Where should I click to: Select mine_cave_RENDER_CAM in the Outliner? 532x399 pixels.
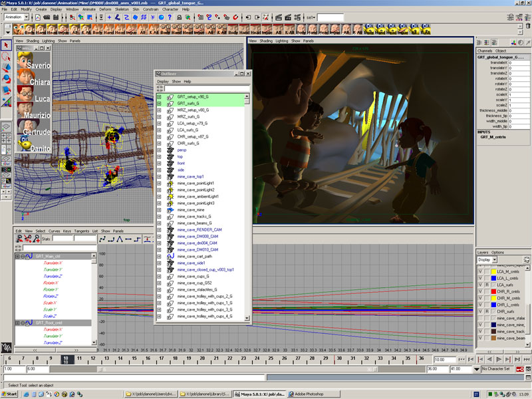coord(199,229)
